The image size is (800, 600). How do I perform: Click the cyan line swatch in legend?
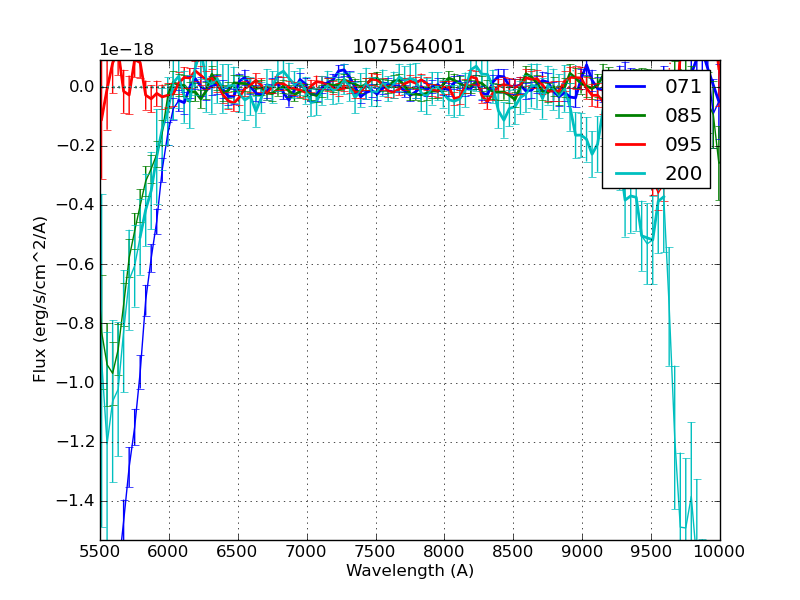pyautogui.click(x=632, y=174)
